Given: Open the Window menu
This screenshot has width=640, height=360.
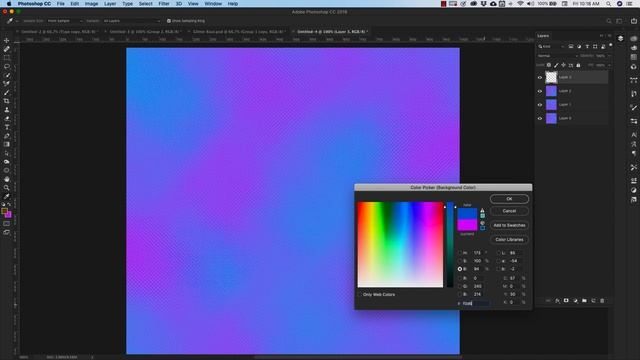Looking at the screenshot, I should 213,4.
